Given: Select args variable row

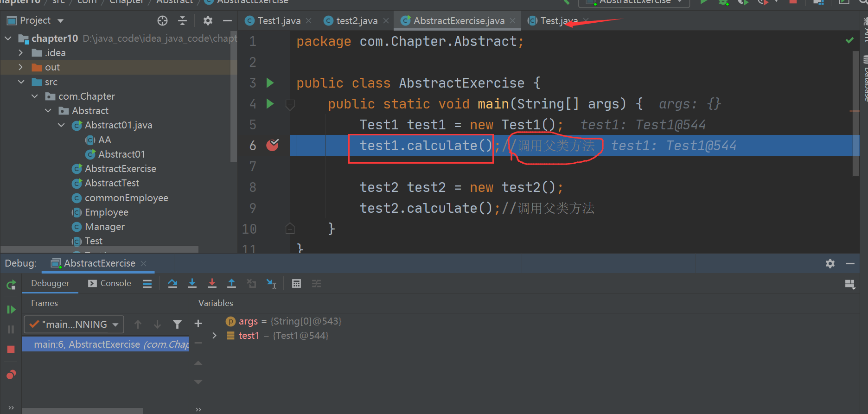Looking at the screenshot, I should coord(283,321).
